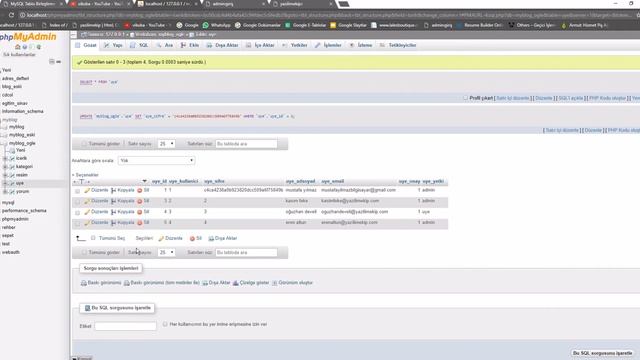Expand the icerik table node
The height and width of the screenshot is (360, 640).
(5, 158)
